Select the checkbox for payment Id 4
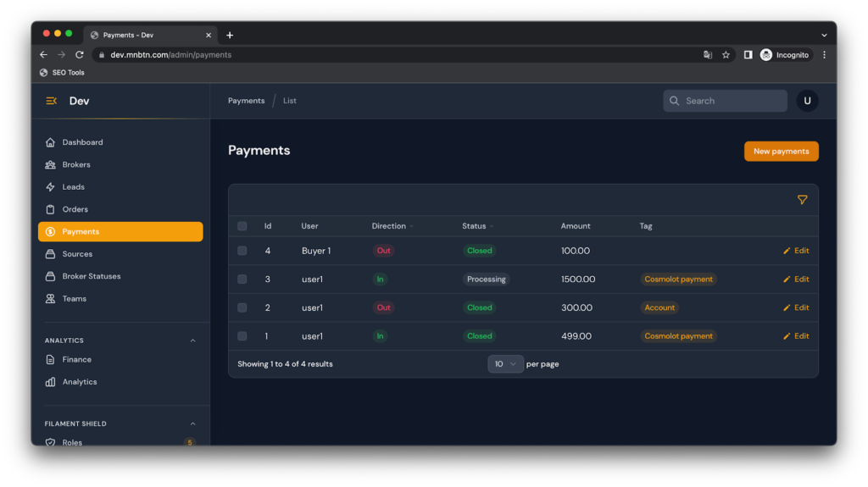Screen dimensions: 868x487 click(242, 251)
